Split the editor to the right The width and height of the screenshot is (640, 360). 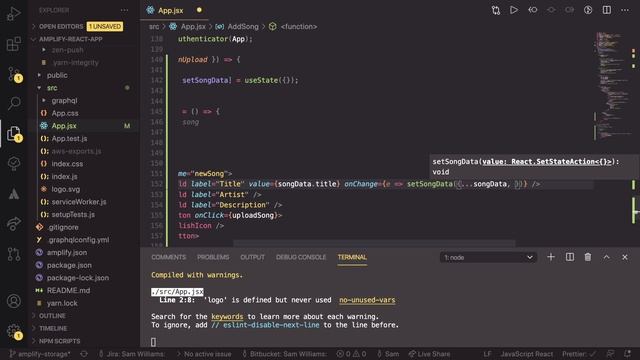[607, 10]
